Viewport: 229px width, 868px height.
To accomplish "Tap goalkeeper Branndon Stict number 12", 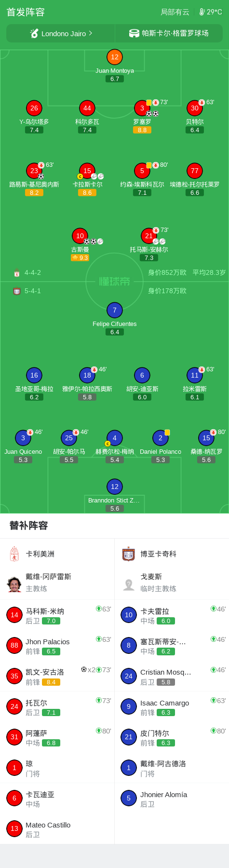I will coord(115,487).
